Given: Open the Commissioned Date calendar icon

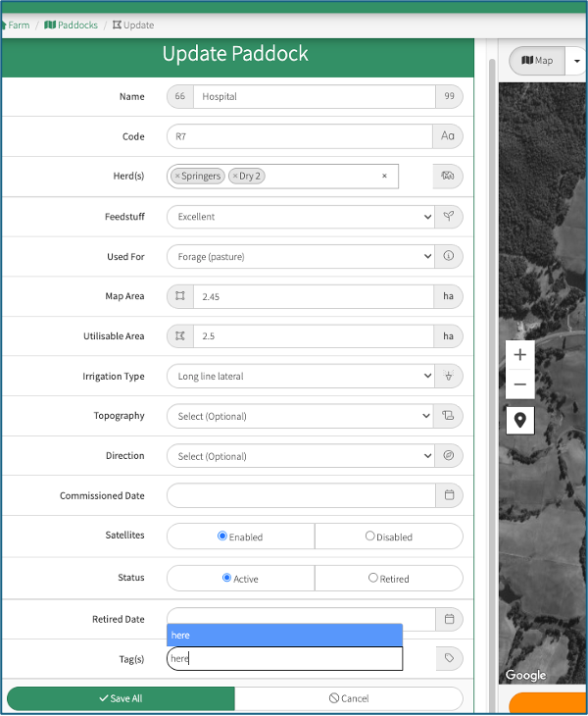Looking at the screenshot, I should (448, 495).
